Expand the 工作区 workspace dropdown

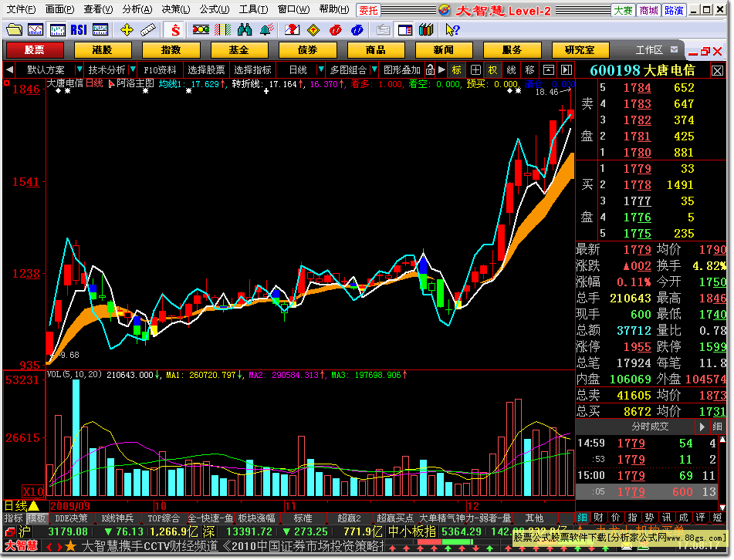tap(674, 49)
